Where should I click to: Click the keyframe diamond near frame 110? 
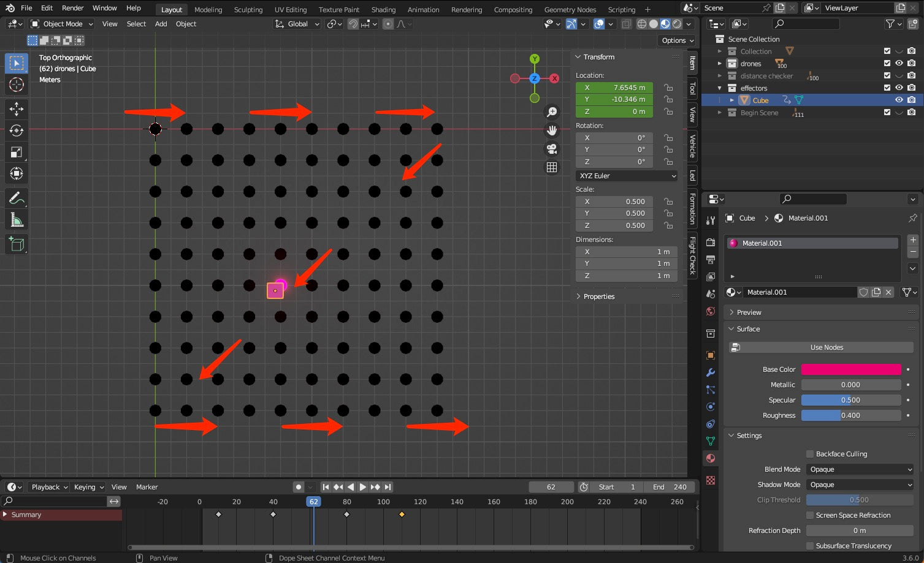tap(402, 515)
